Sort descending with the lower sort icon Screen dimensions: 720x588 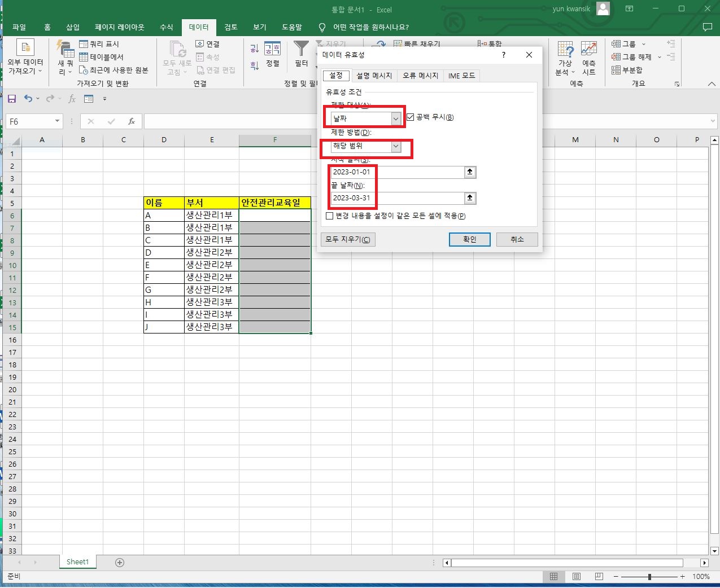click(255, 65)
